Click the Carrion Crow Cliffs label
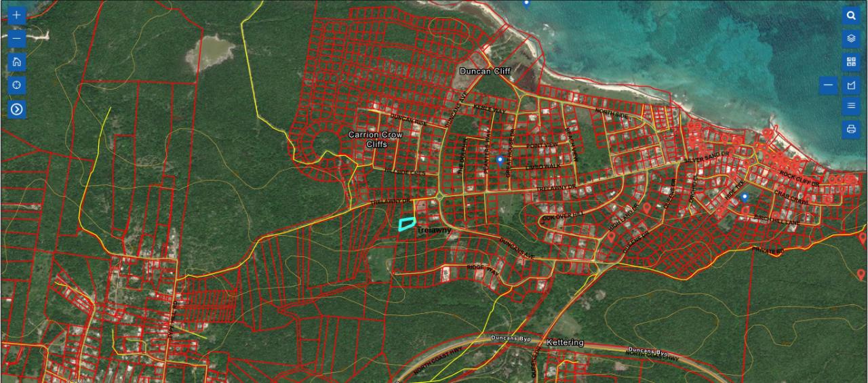 pyautogui.click(x=375, y=140)
